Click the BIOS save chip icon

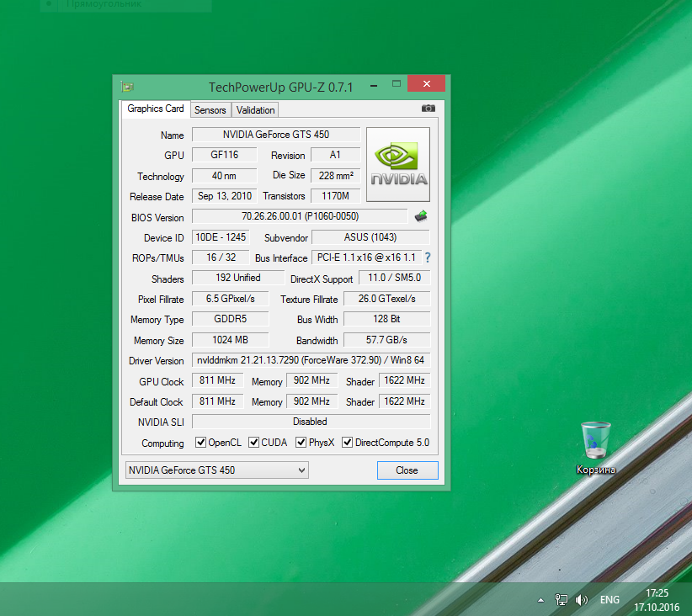[x=421, y=217]
